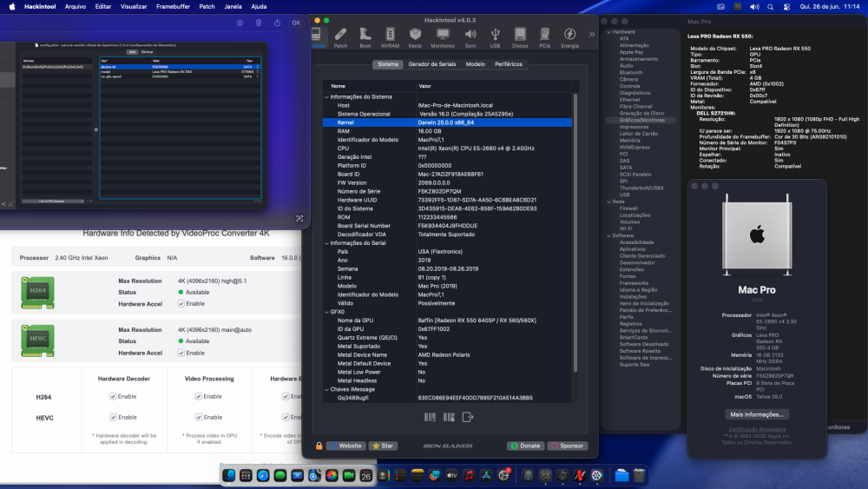Open the Patch section in Hackintool toolbar

pyautogui.click(x=340, y=37)
